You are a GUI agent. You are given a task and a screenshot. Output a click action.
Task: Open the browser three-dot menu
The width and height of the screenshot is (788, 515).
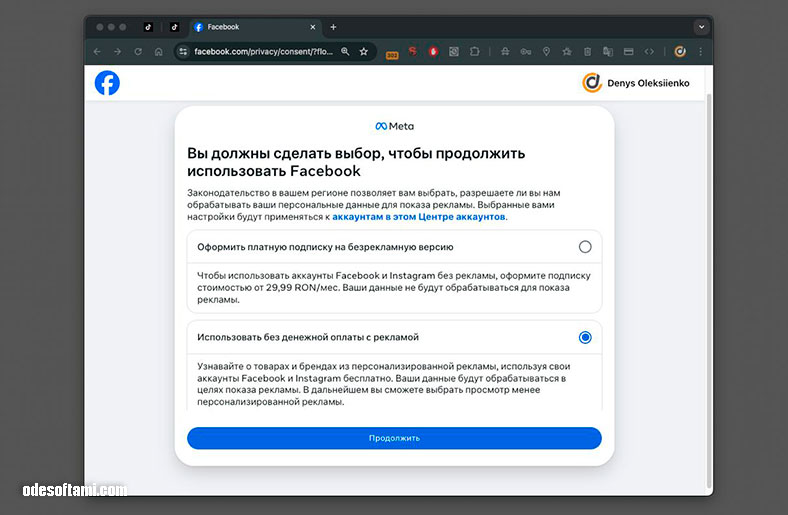pos(701,51)
